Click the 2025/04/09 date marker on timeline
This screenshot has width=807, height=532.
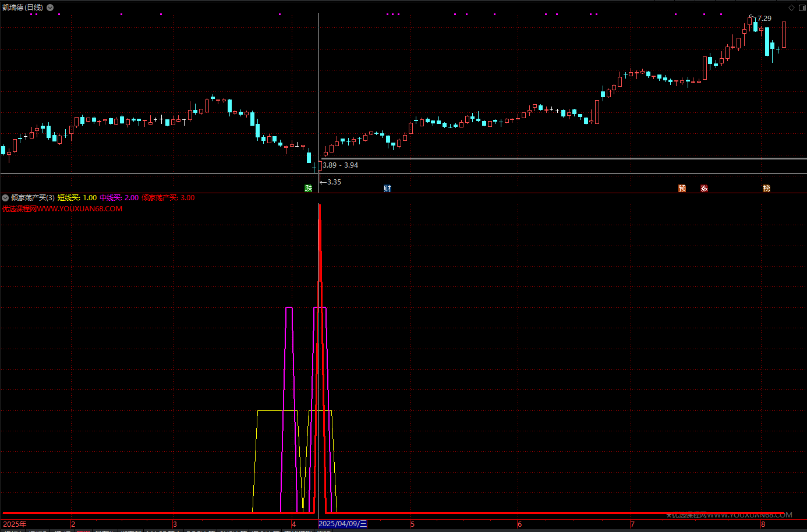coord(342,524)
